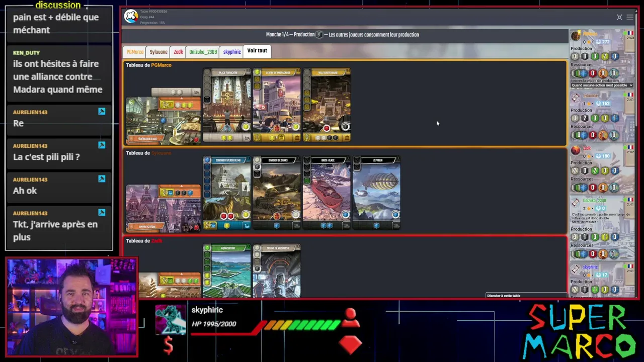Click PGMarco's grey materials production counter
This screenshot has height=362, width=644.
[x=575, y=57]
